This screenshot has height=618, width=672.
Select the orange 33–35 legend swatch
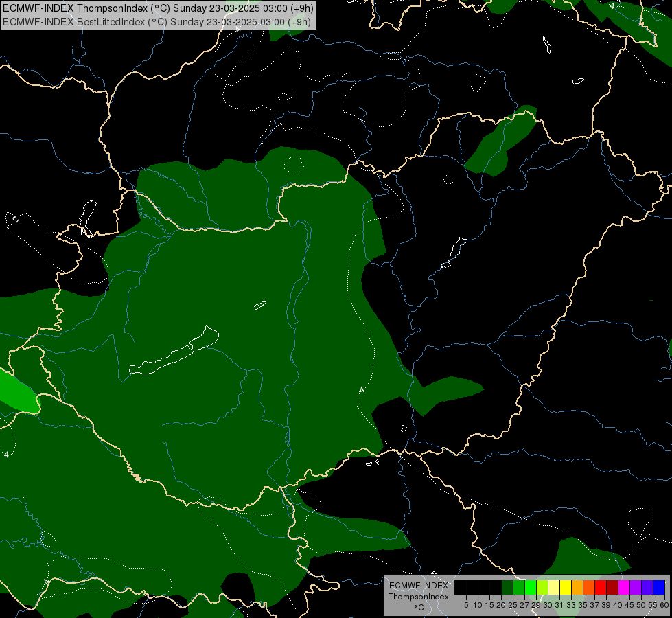pos(577,587)
